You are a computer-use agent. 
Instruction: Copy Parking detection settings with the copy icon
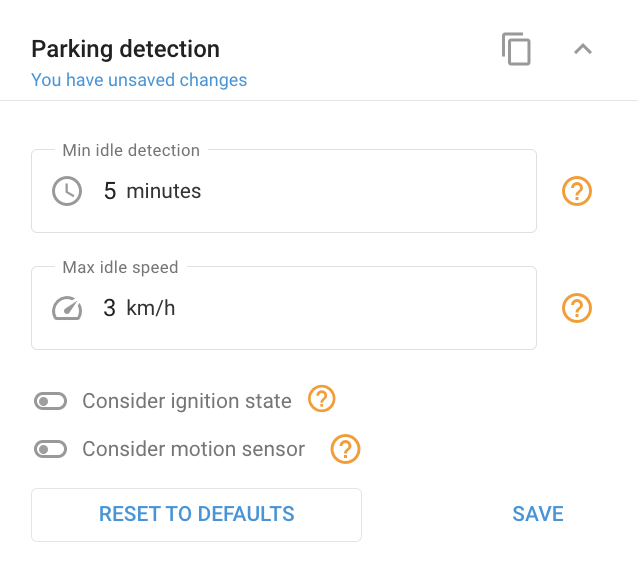pos(516,49)
